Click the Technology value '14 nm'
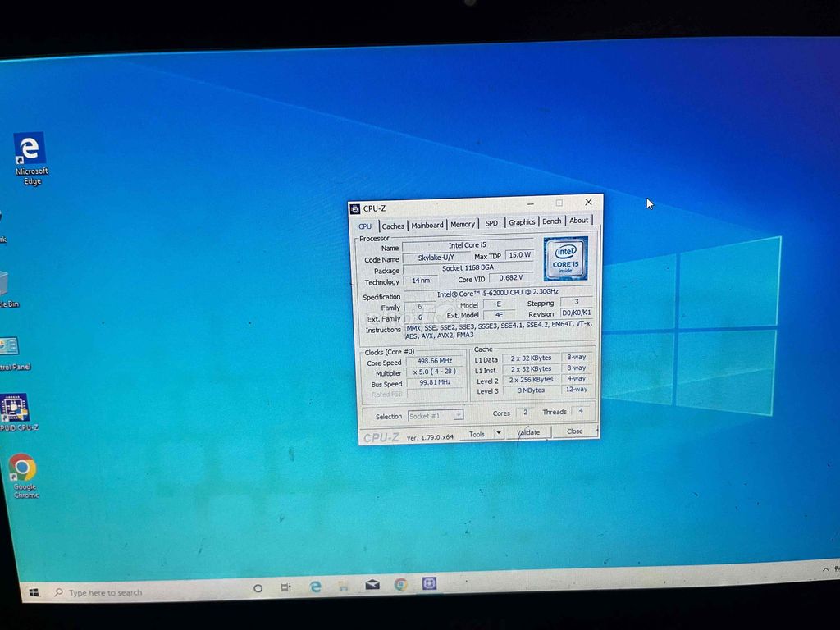The height and width of the screenshot is (630, 840). point(421,281)
